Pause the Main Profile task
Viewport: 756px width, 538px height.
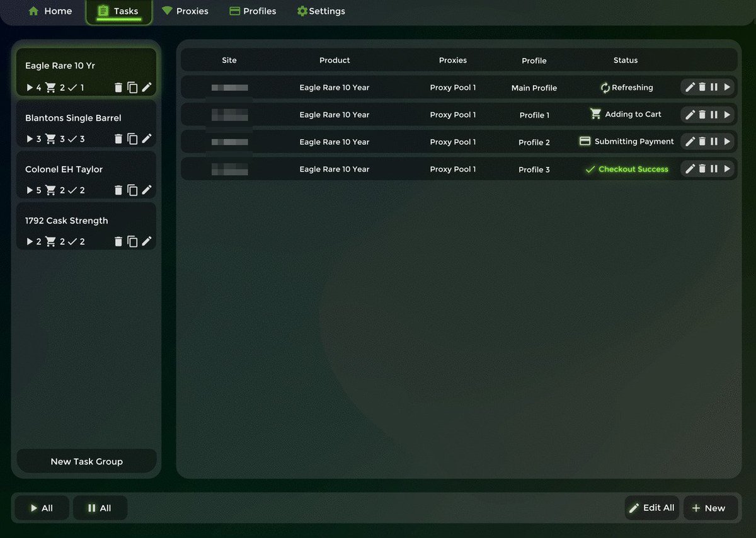coord(714,88)
